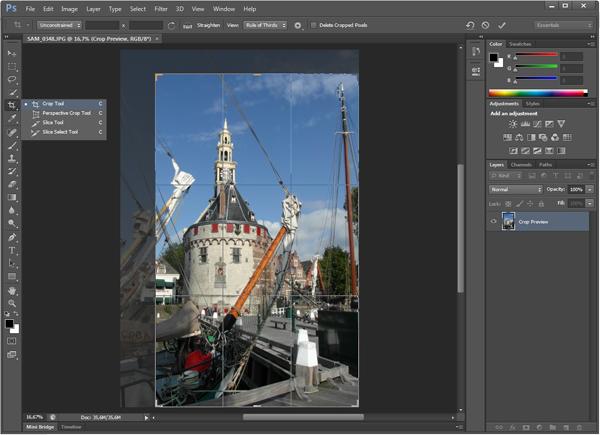Select the Eraser tool
The width and height of the screenshot is (600, 435).
(12, 184)
